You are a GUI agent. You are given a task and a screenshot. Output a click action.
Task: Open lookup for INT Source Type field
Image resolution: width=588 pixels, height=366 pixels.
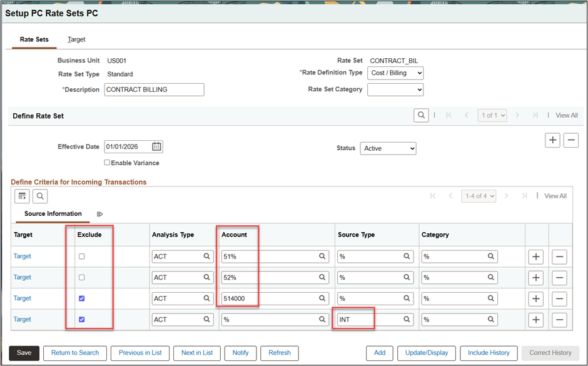click(x=407, y=320)
